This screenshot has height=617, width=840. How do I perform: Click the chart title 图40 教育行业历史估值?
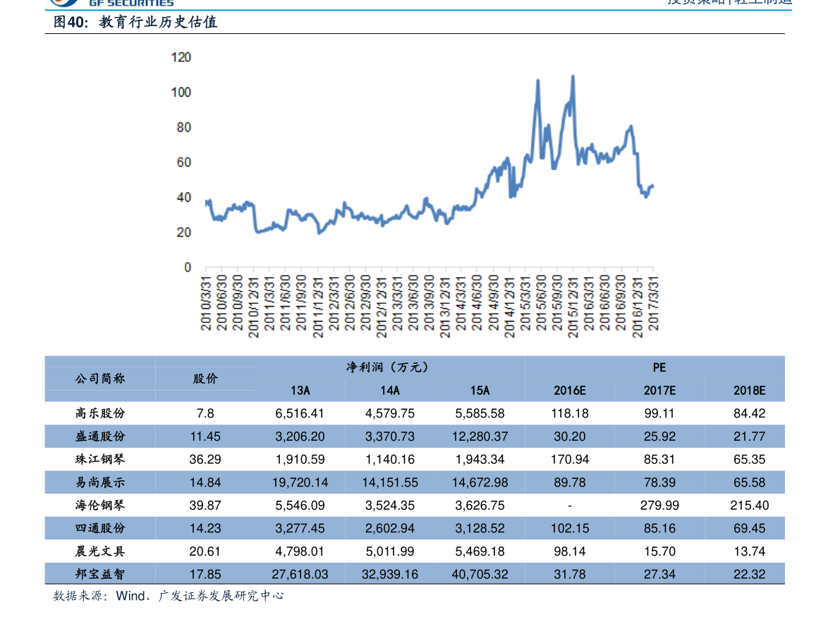point(135,23)
